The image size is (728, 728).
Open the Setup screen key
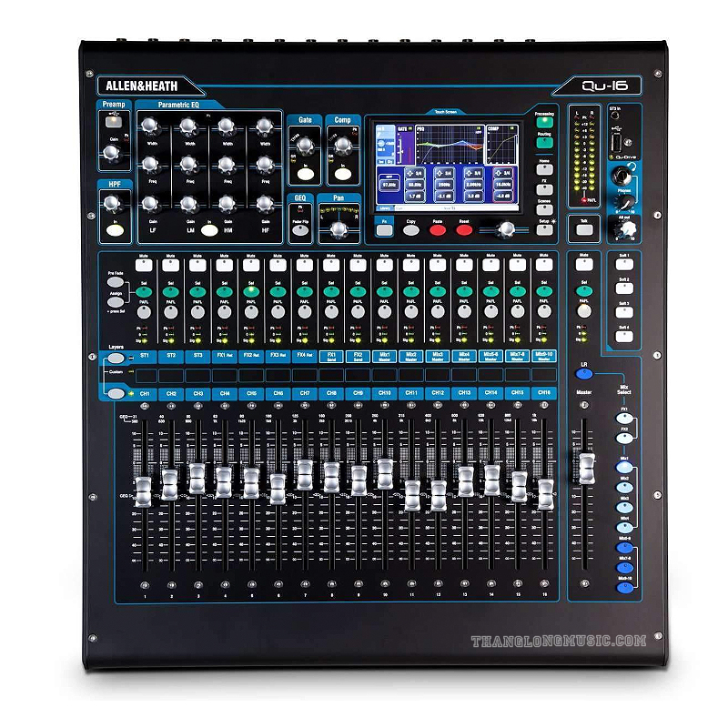tap(544, 230)
